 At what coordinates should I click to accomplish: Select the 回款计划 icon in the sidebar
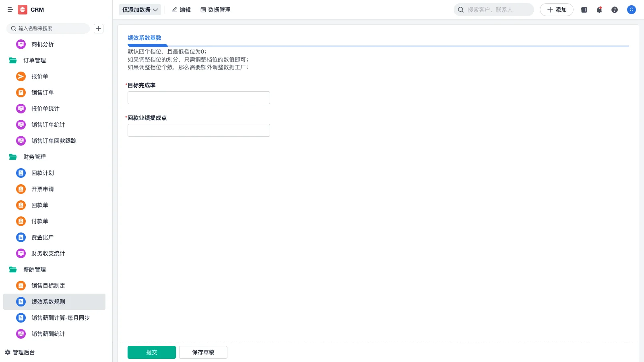[21, 173]
